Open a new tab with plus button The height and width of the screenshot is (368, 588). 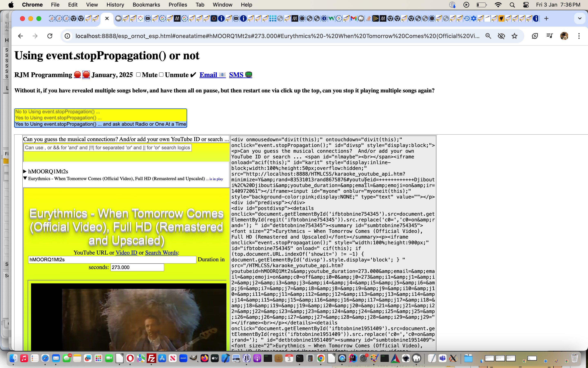[x=546, y=18]
